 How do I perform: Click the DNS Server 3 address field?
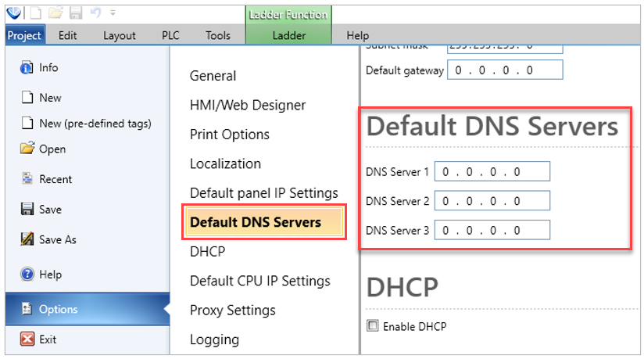pyautogui.click(x=492, y=231)
